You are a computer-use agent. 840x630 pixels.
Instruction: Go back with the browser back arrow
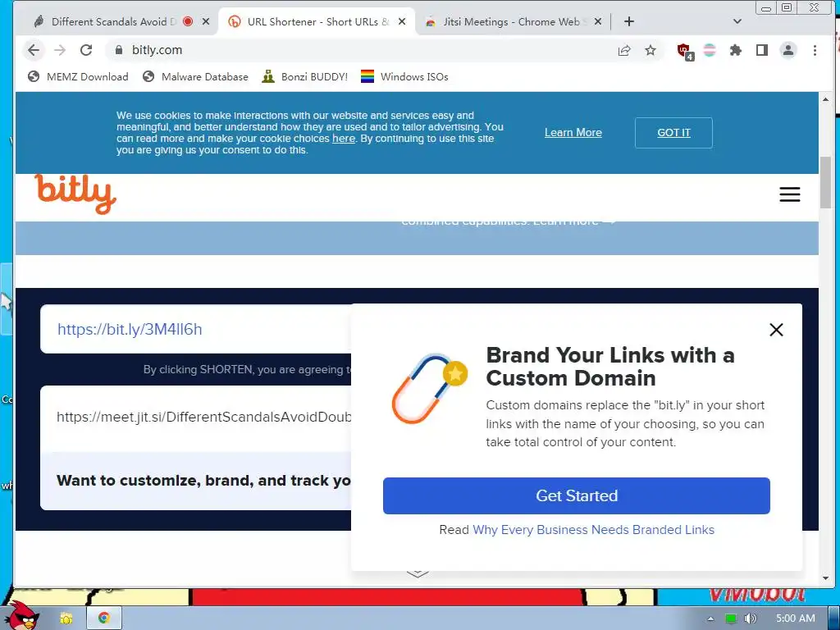click(33, 50)
